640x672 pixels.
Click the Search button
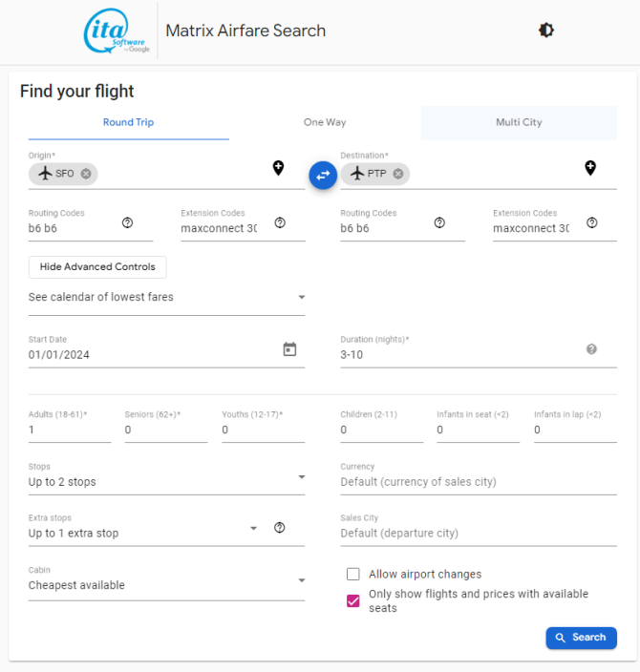tap(581, 638)
